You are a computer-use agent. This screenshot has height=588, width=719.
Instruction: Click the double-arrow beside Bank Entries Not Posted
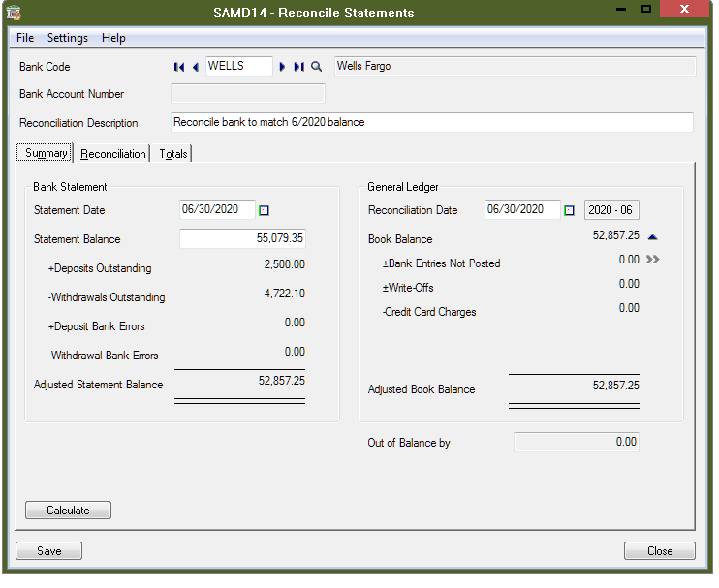pos(653,260)
